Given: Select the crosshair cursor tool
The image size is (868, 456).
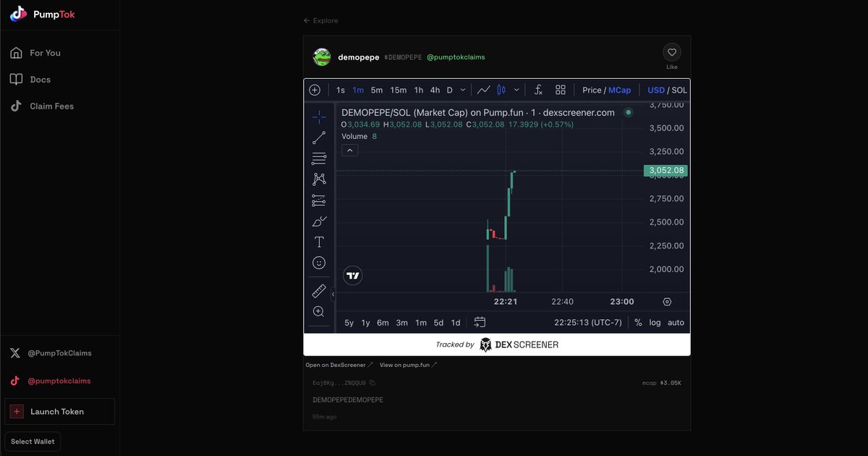Looking at the screenshot, I should 319,117.
